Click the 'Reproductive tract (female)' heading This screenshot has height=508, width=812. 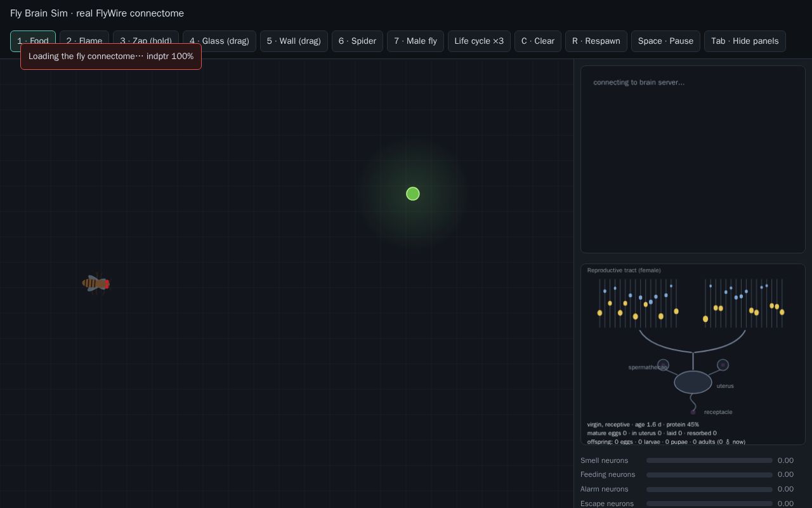click(624, 271)
